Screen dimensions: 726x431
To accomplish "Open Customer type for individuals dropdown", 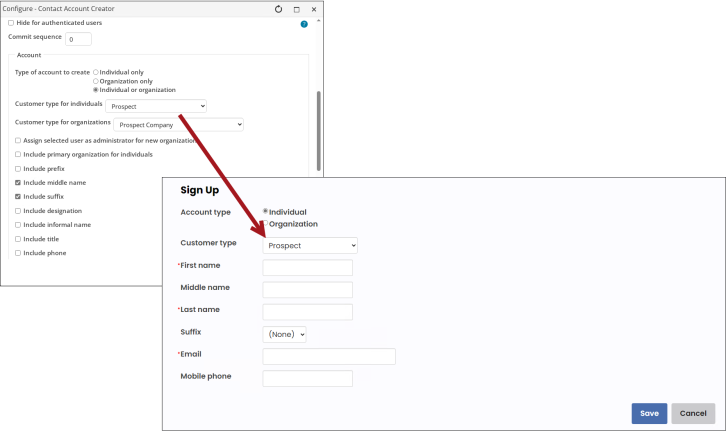I will coord(156,106).
